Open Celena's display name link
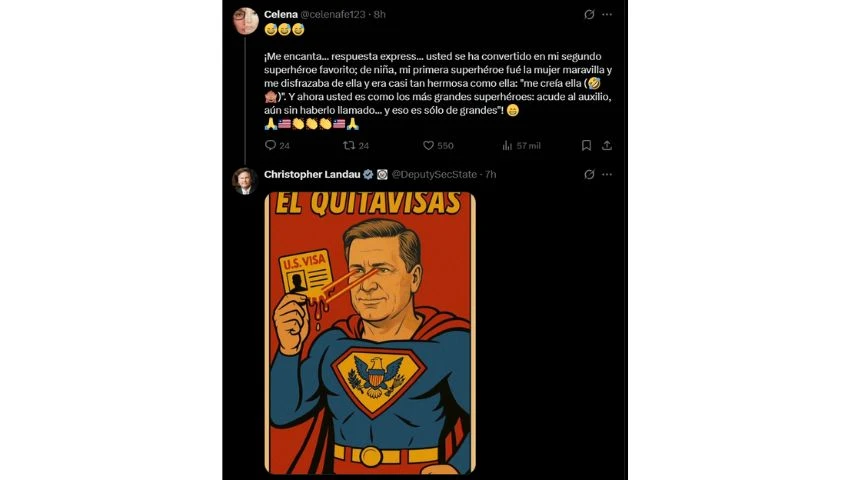Viewport: 850px width, 480px height. click(279, 15)
